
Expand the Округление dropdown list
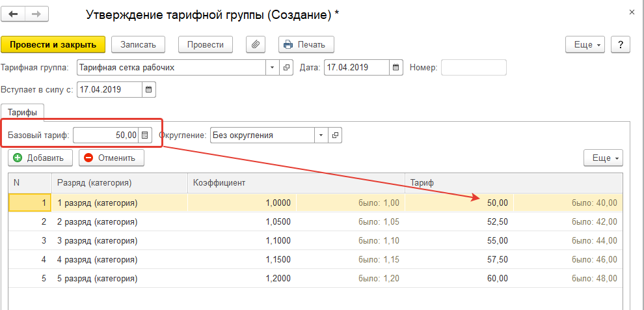tap(321, 135)
